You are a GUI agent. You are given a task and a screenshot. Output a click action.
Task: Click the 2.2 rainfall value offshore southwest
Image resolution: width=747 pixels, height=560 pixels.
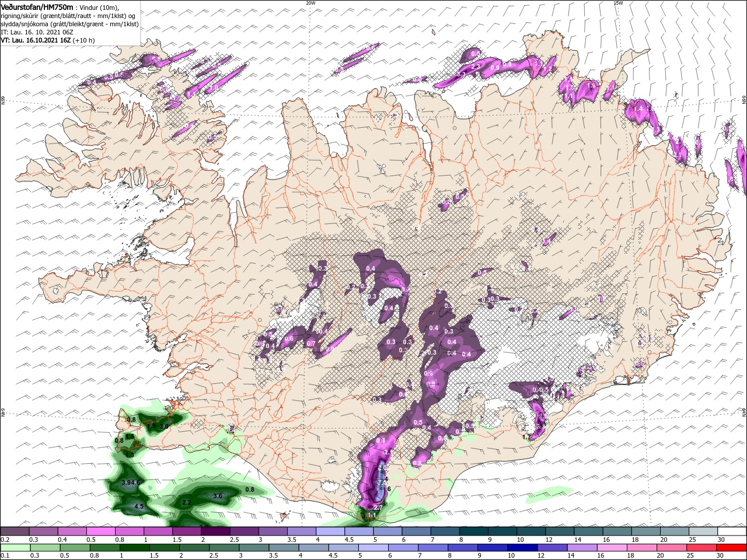click(x=187, y=502)
